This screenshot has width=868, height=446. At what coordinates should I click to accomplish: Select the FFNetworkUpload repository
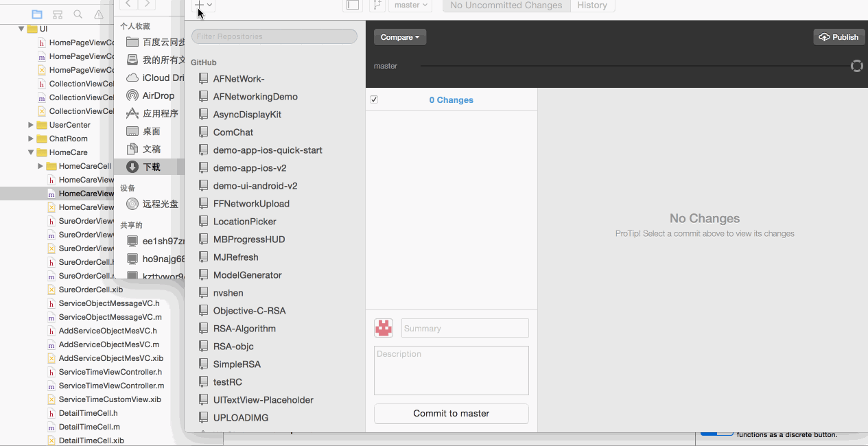(x=251, y=204)
